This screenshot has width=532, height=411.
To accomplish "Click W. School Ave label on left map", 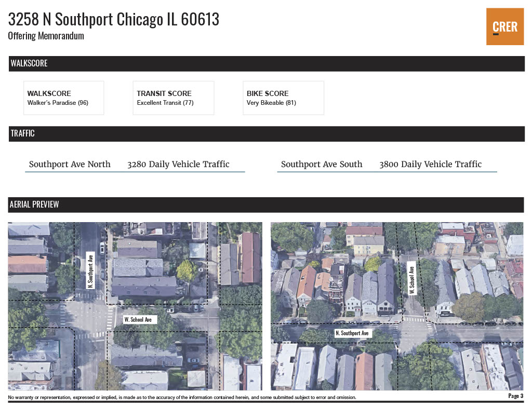I will pyautogui.click(x=138, y=320).
